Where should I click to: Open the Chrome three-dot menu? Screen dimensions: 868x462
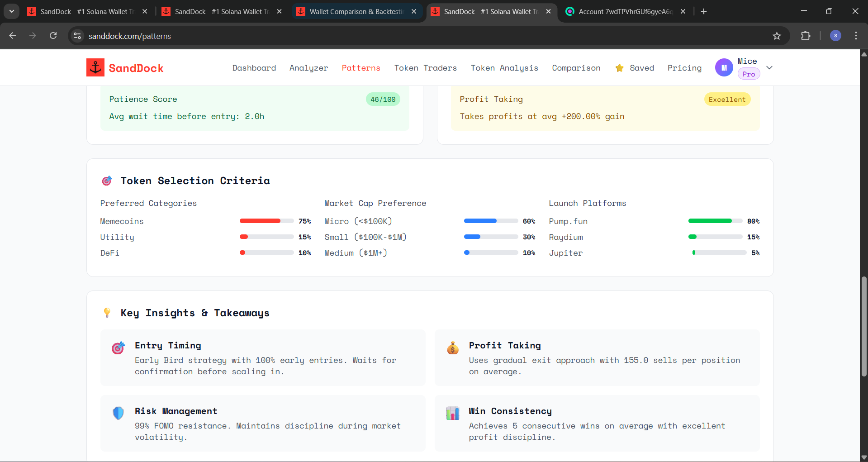click(856, 36)
